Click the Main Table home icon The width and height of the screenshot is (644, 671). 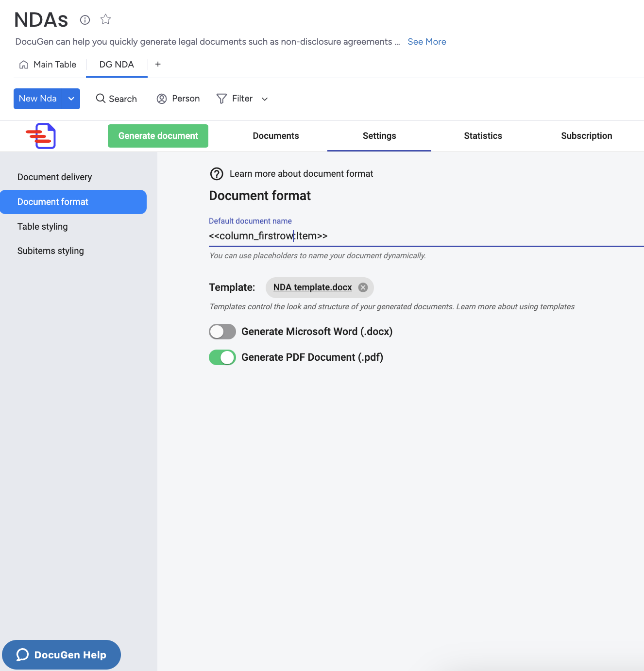(24, 65)
